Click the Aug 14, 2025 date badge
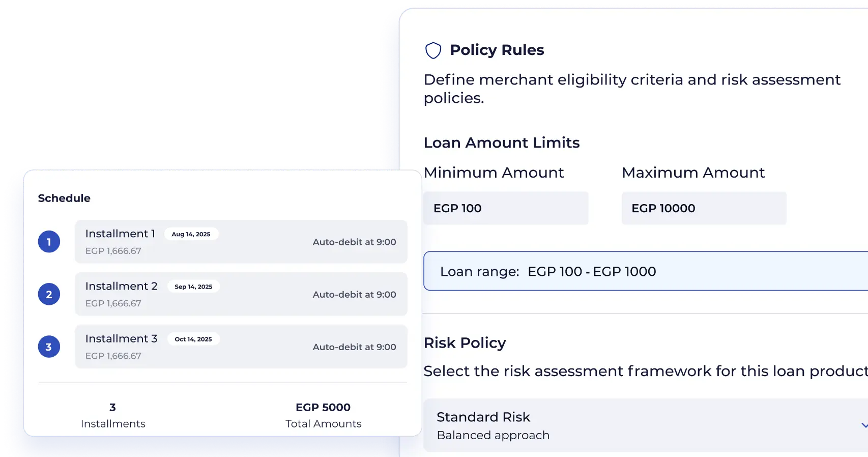 191,234
